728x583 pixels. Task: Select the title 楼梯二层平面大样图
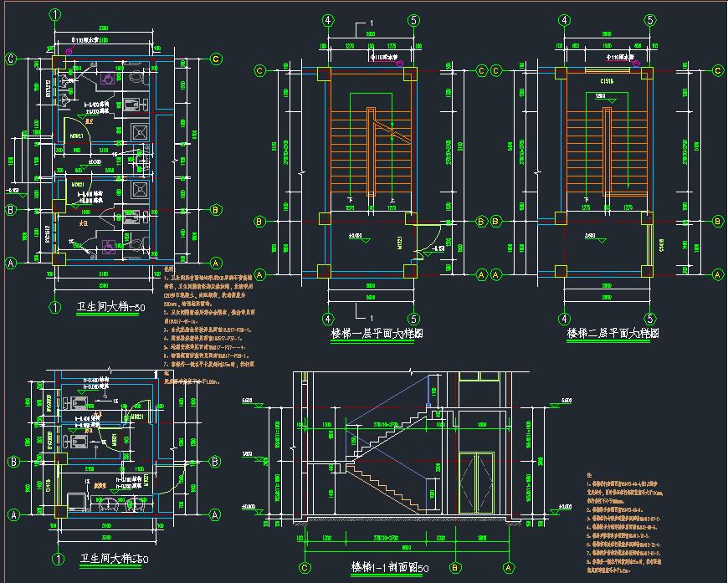pyautogui.click(x=613, y=333)
